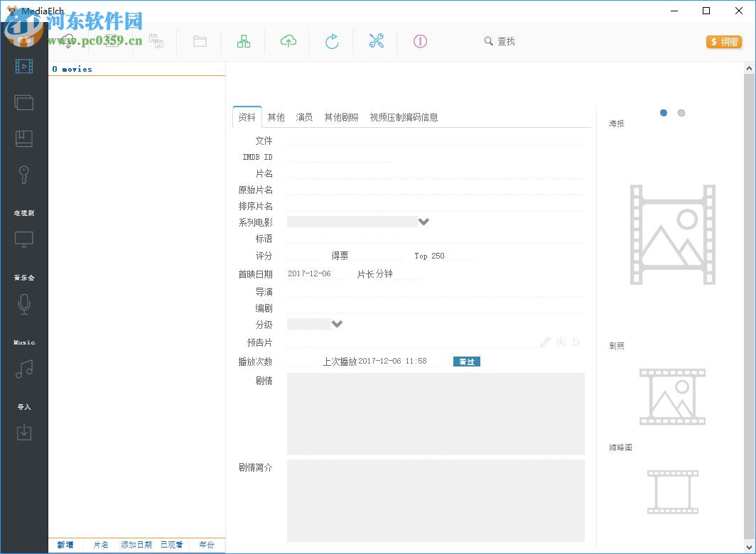Viewport: 756px width, 554px height.
Task: Open the Import (导入) section in the sidebar
Action: 24,432
